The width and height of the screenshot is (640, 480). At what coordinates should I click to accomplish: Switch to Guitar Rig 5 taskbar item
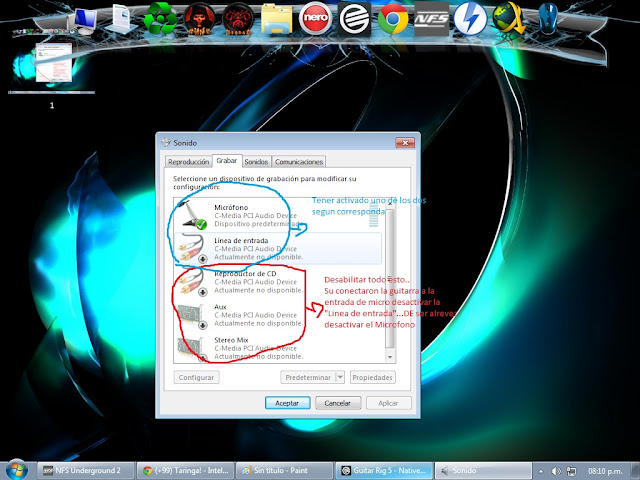coord(384,471)
